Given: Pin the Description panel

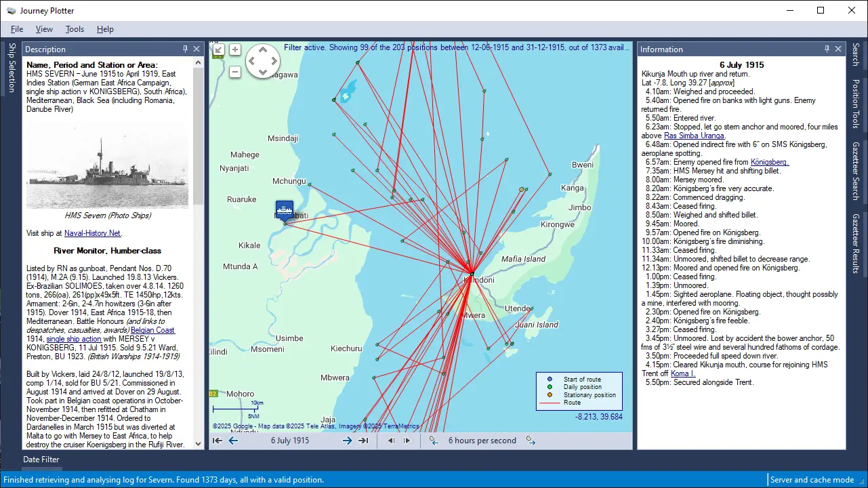Looking at the screenshot, I should pyautogui.click(x=185, y=49).
